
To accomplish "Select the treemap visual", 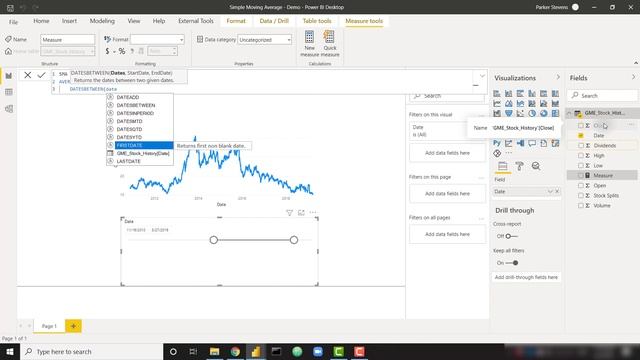I will click(x=555, y=113).
